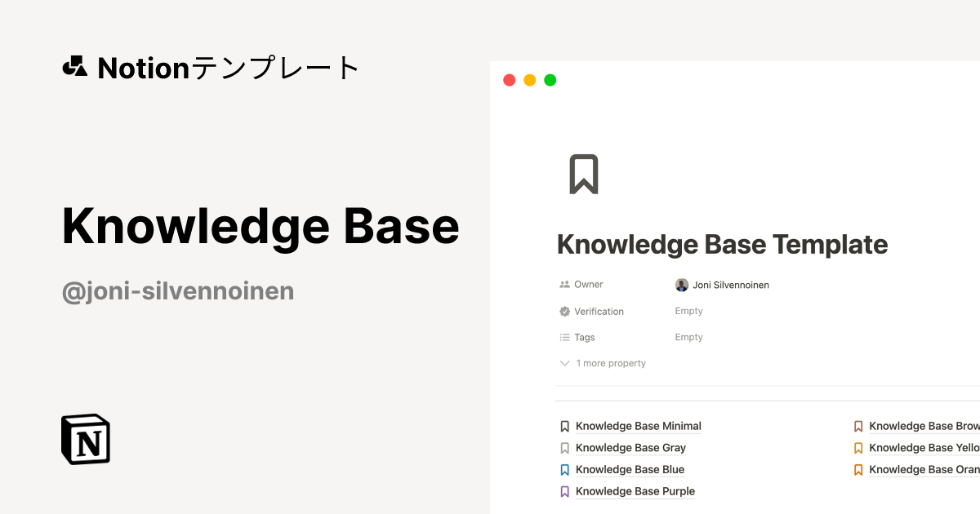Click the 1 more property text
The width and height of the screenshot is (980, 514).
pos(611,363)
